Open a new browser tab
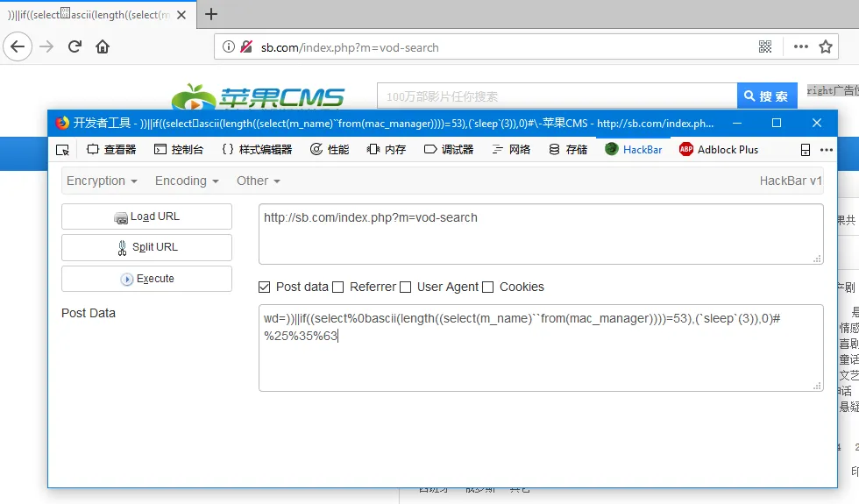Viewport: 859px width, 504px height. coord(211,14)
